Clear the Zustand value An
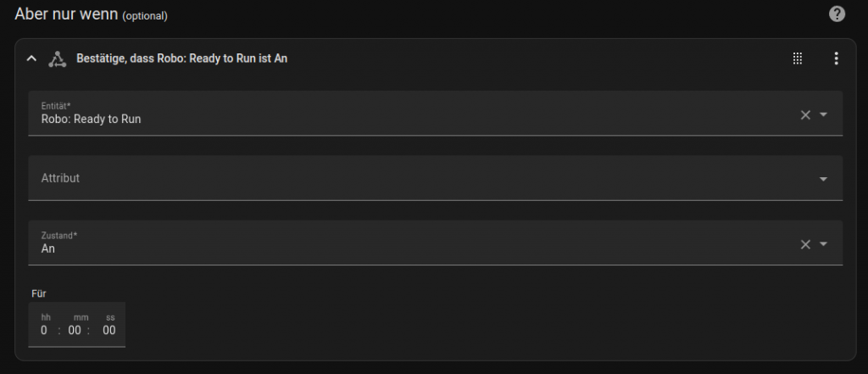The image size is (868, 374). click(x=805, y=244)
